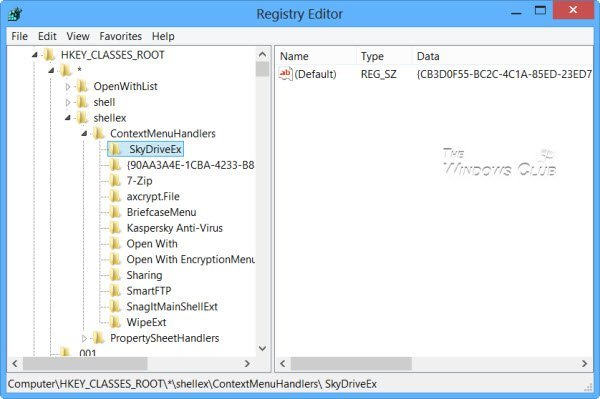Image resolution: width=600 pixels, height=399 pixels.
Task: Click the SnagItMainShellExt folder icon
Action: tap(115, 306)
